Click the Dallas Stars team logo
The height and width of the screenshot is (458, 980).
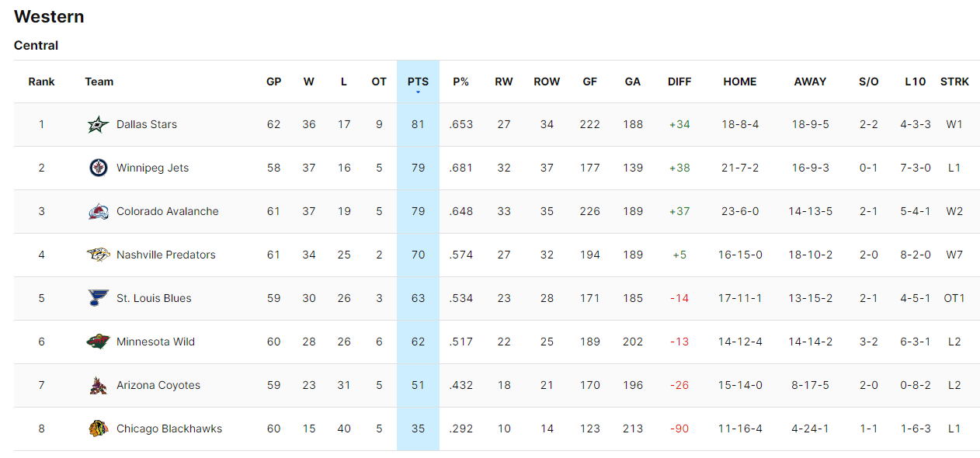(99, 124)
